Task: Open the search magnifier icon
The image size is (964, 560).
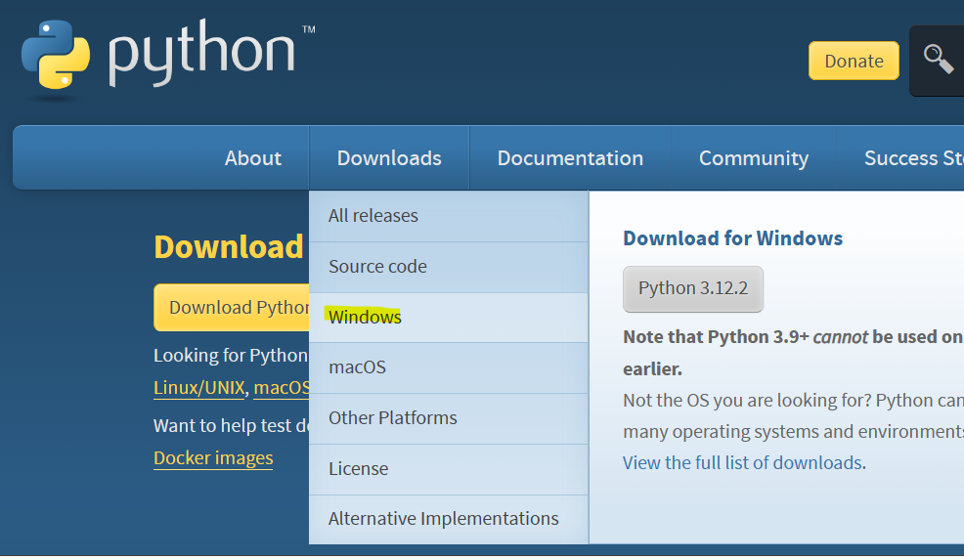Action: coord(938,60)
